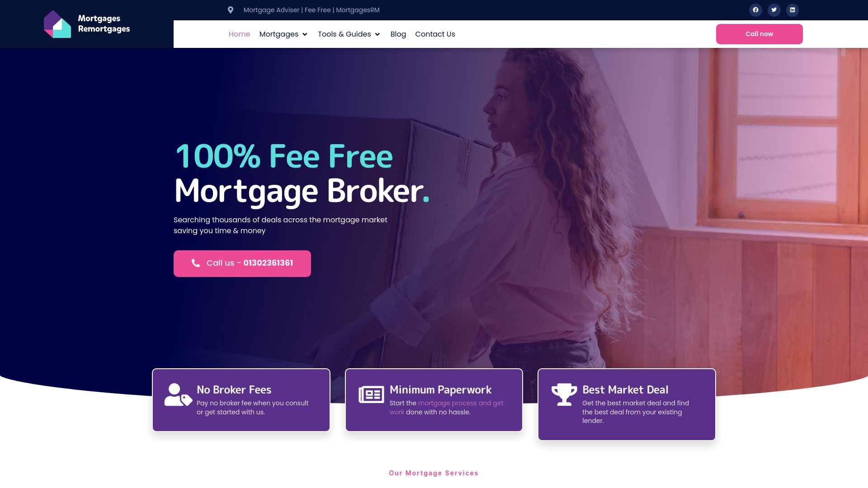Click the Twitter social media icon
The image size is (868, 488).
click(x=774, y=9)
